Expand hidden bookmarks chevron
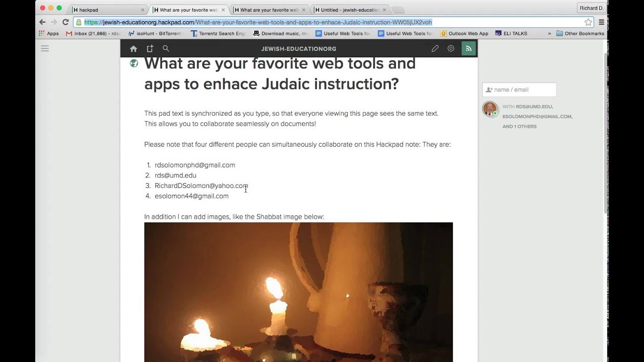This screenshot has width=644, height=362. point(549,34)
